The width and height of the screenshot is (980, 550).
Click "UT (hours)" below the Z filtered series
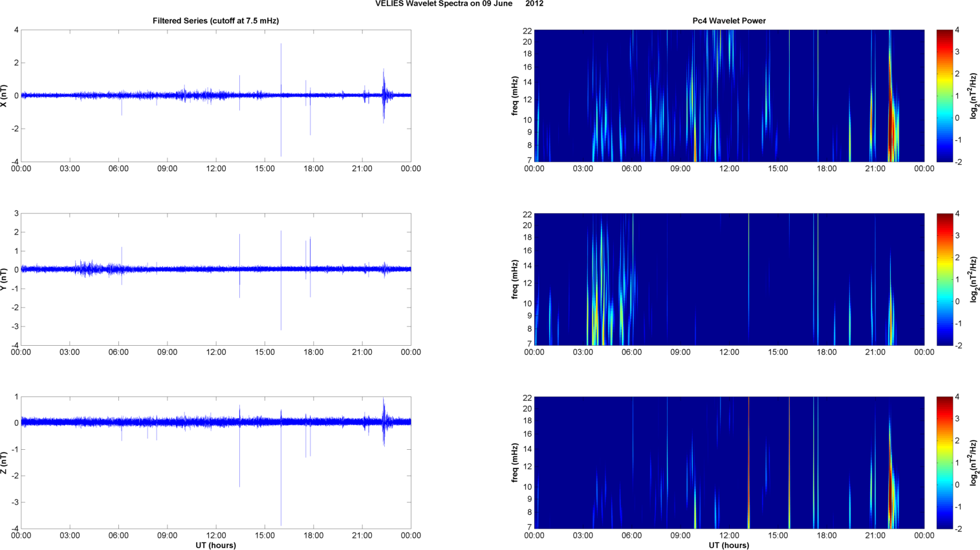(216, 545)
